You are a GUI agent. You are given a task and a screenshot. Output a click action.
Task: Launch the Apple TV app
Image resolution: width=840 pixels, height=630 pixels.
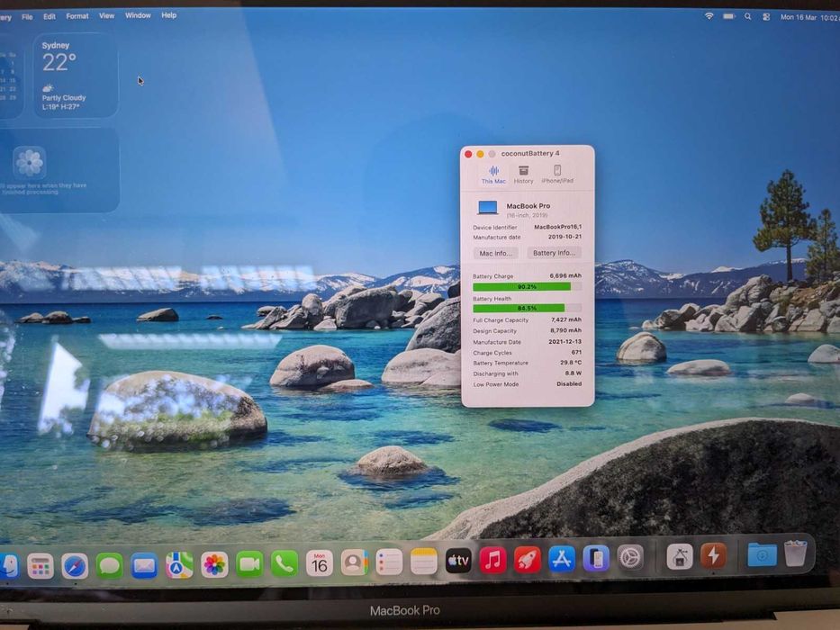pyautogui.click(x=458, y=561)
